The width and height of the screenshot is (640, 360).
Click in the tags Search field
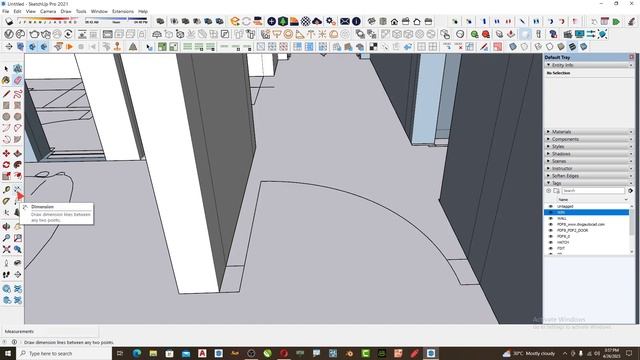click(593, 191)
